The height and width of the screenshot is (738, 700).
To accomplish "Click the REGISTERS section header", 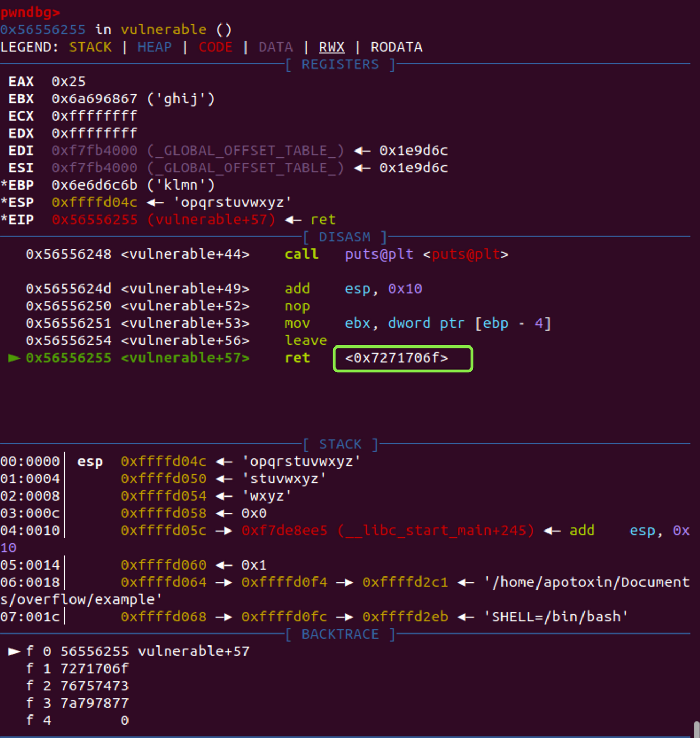I will point(340,64).
